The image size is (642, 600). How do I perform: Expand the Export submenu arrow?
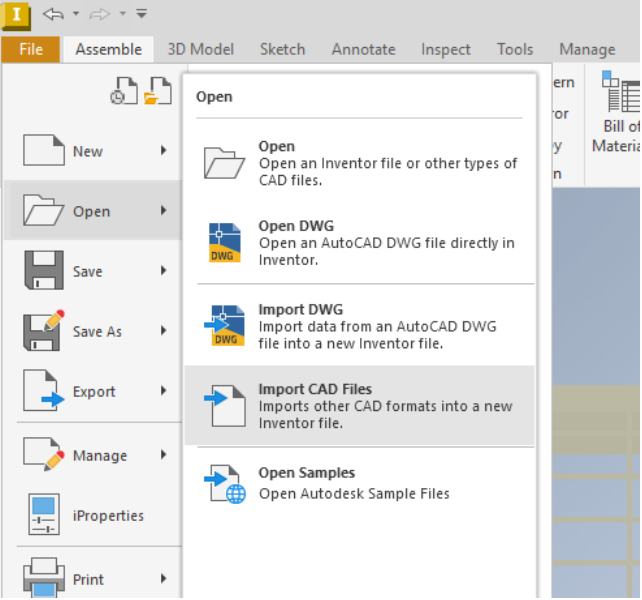point(164,390)
